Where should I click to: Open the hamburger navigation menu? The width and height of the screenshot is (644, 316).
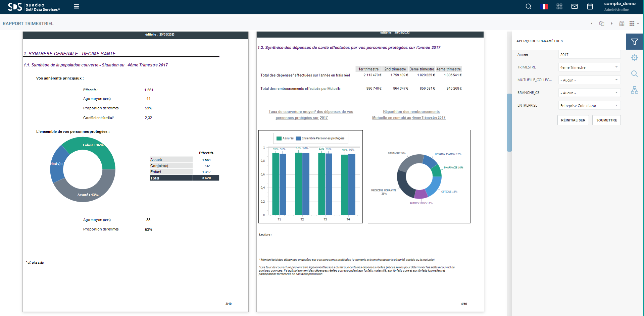77,6
